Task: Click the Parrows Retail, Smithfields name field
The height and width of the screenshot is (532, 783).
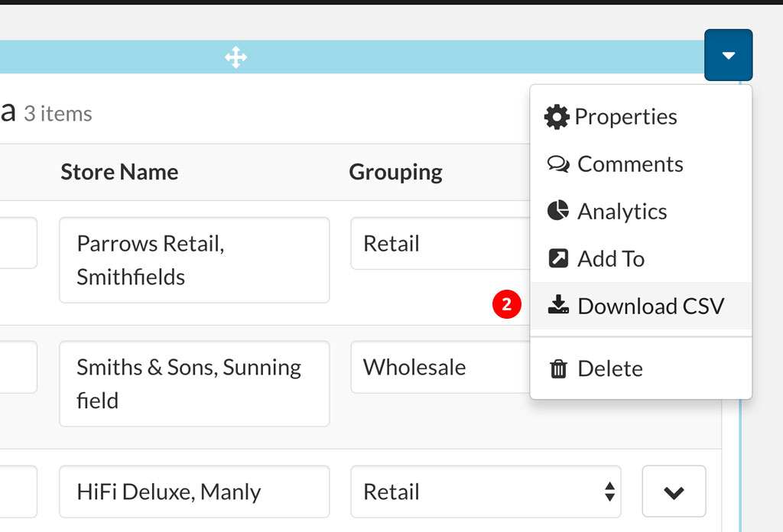Action: [194, 260]
